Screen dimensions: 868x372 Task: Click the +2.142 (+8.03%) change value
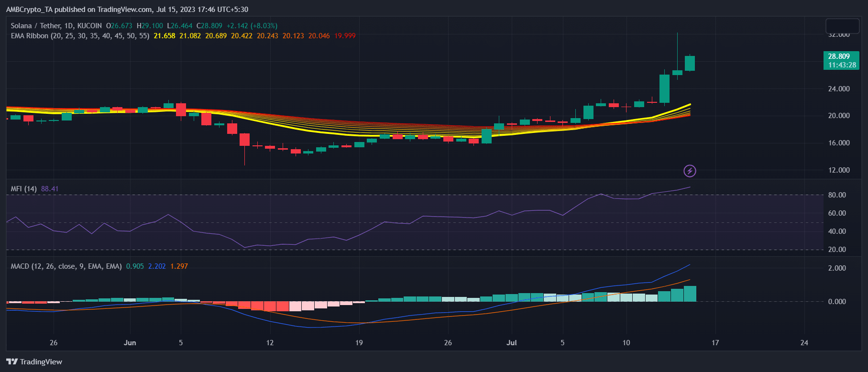coord(252,26)
